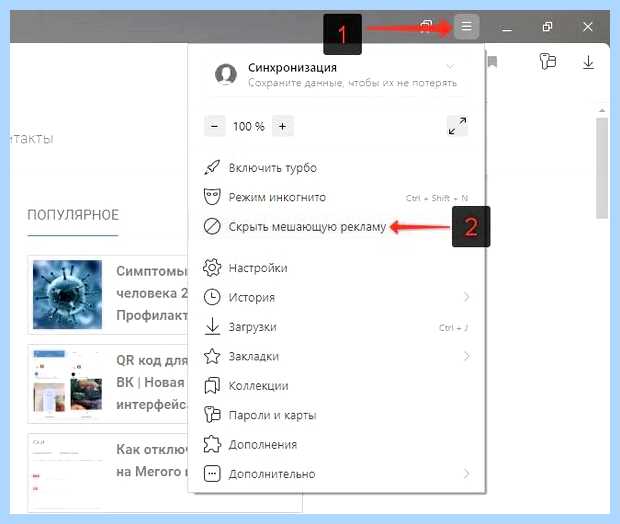Click the History clock icon

point(212,297)
